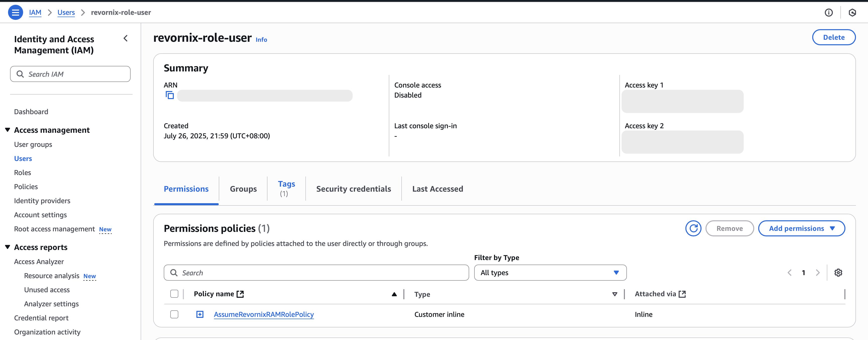868x340 pixels.
Task: Open the Filter by Type dropdown
Action: click(x=550, y=273)
